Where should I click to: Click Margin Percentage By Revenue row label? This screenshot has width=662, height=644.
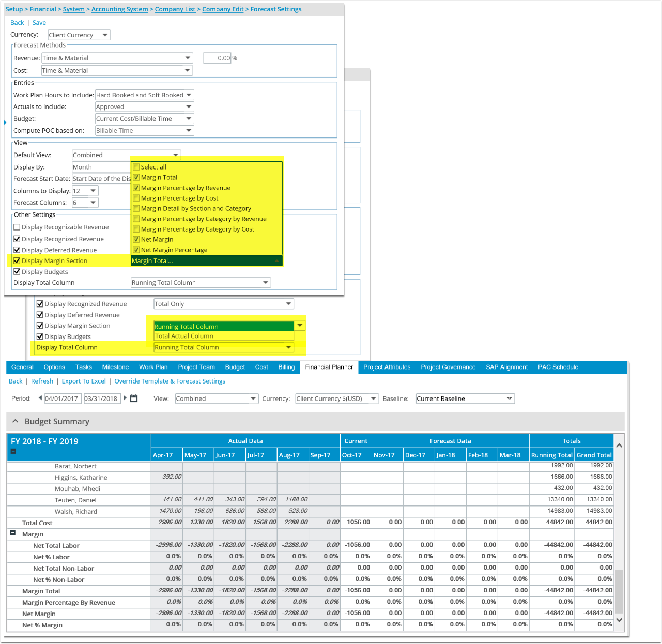(69, 603)
